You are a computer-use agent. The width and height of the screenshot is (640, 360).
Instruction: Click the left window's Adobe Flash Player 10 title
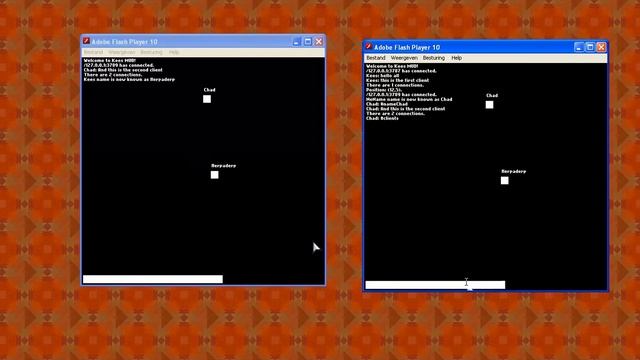124,42
